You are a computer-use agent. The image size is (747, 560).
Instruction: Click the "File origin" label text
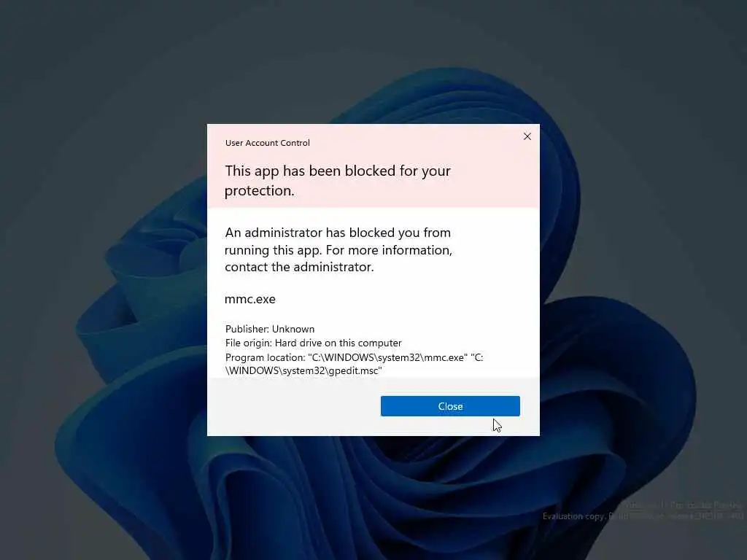click(x=248, y=343)
